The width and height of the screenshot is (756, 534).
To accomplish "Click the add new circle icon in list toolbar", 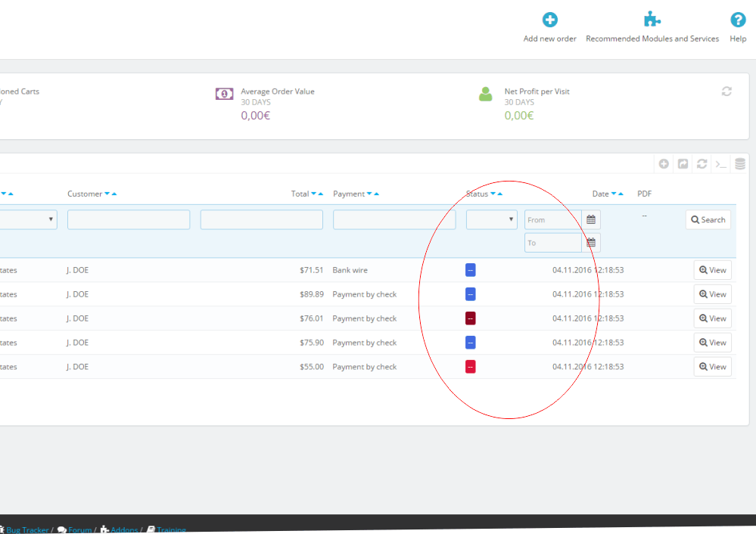I will click(x=664, y=164).
